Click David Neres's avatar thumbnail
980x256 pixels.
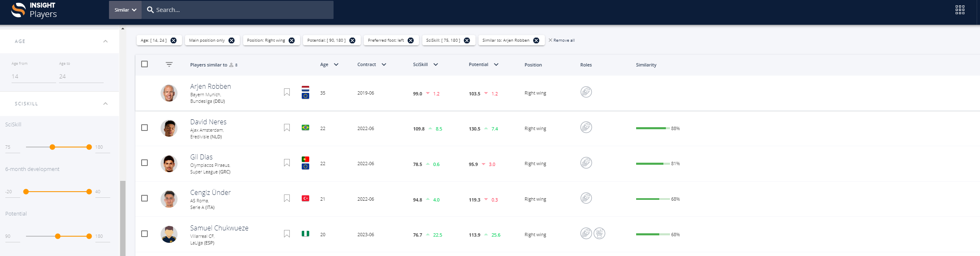(x=169, y=128)
